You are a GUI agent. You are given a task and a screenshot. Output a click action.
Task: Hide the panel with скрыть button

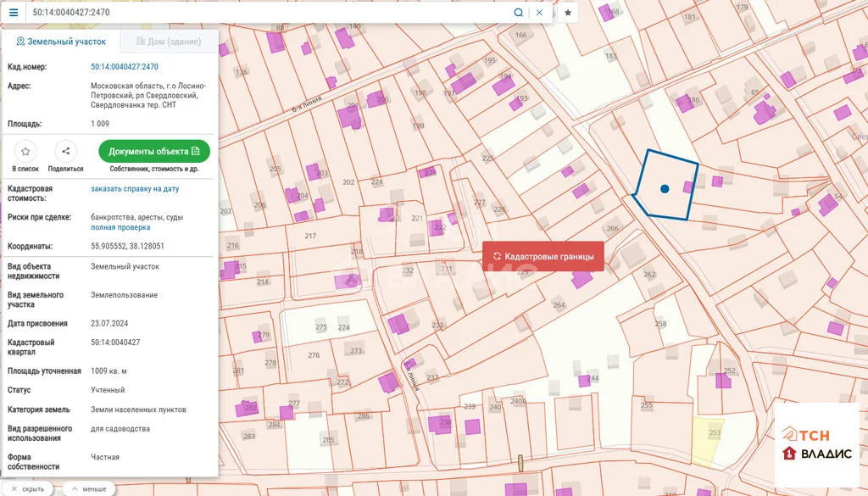28,489
